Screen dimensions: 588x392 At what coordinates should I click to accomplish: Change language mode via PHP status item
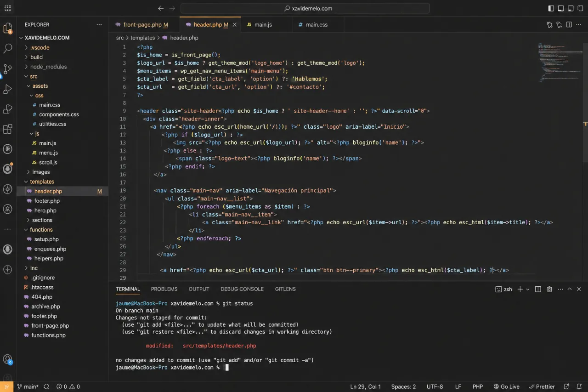click(x=478, y=386)
